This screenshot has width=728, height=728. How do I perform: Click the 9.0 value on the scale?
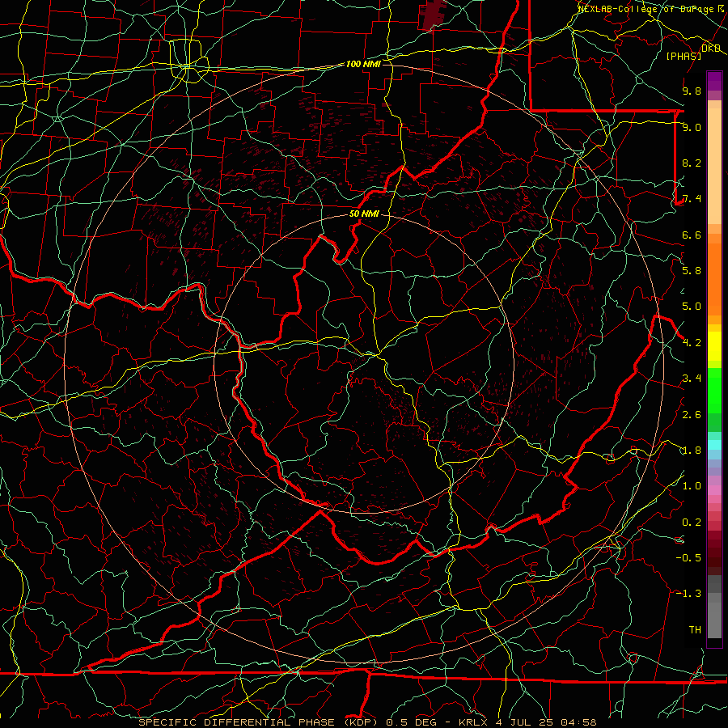coord(692,127)
